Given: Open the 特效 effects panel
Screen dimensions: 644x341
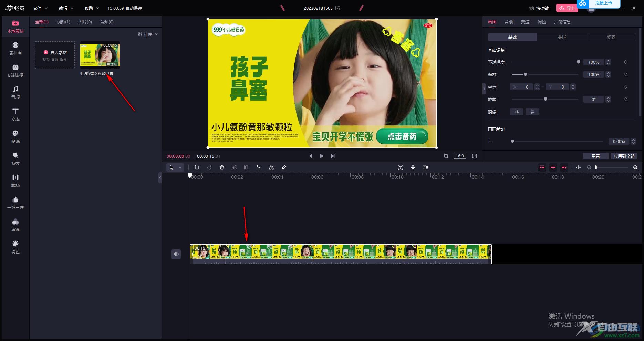Looking at the screenshot, I should click(15, 159).
